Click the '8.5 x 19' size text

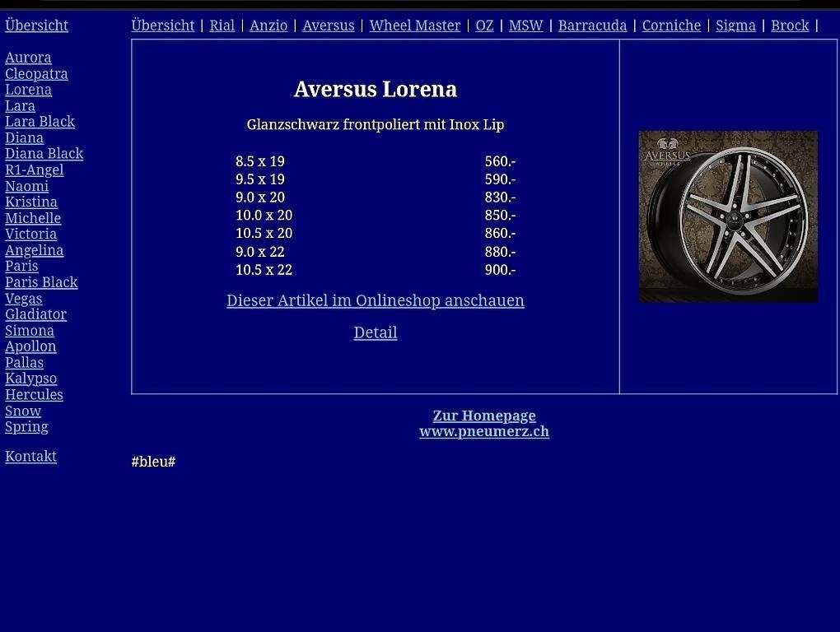pyautogui.click(x=259, y=161)
